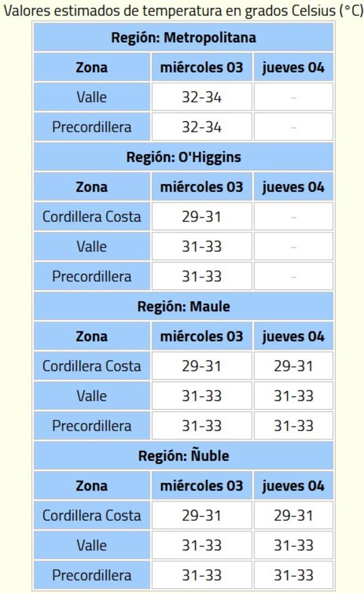Select the 'Zona' column header in Maule section
The image size is (364, 593).
click(x=92, y=337)
